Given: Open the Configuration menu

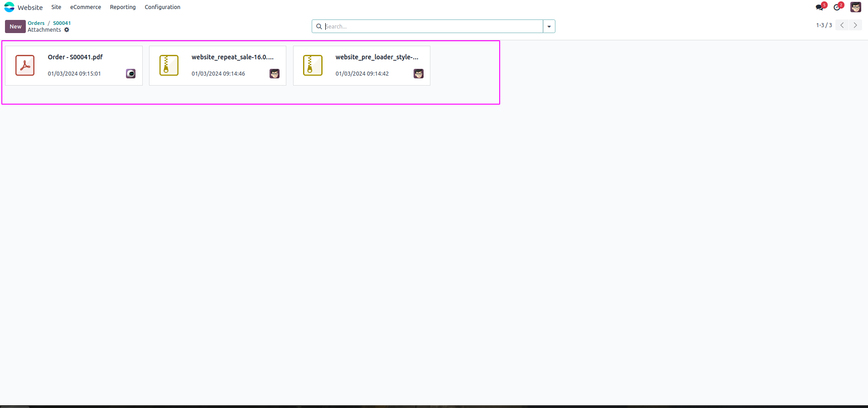Looking at the screenshot, I should pyautogui.click(x=162, y=7).
